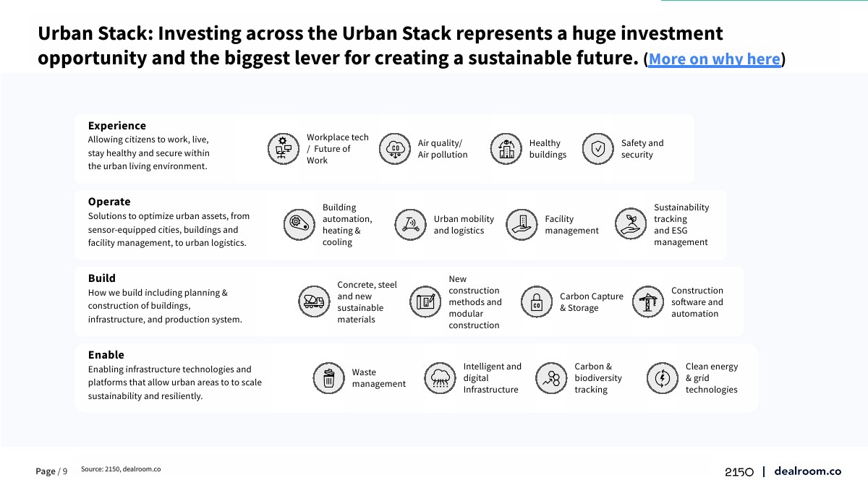
Task: Select the Sustainability tracking plant icon
Action: pos(631,224)
